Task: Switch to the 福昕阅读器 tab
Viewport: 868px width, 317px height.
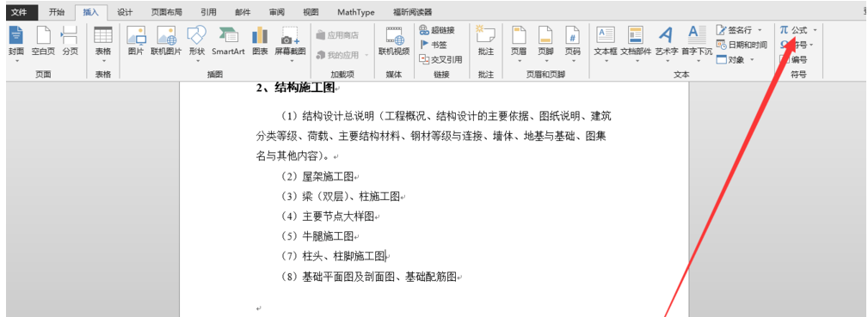Action: tap(412, 12)
